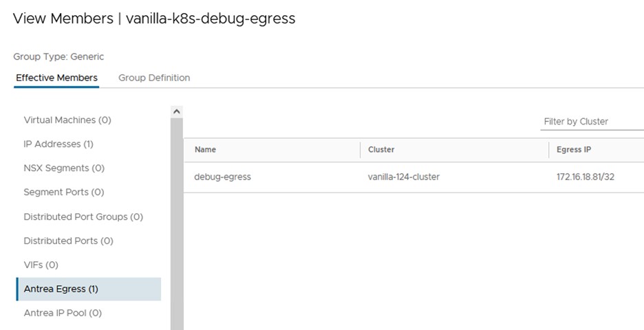The height and width of the screenshot is (330, 644).
Task: Sort by the Cluster column header
Action: (x=381, y=150)
